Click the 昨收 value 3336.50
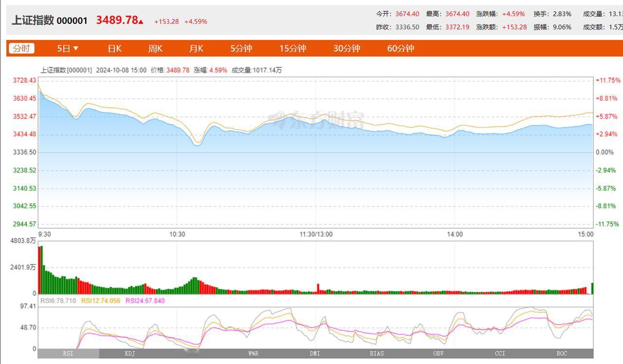 pyautogui.click(x=407, y=27)
